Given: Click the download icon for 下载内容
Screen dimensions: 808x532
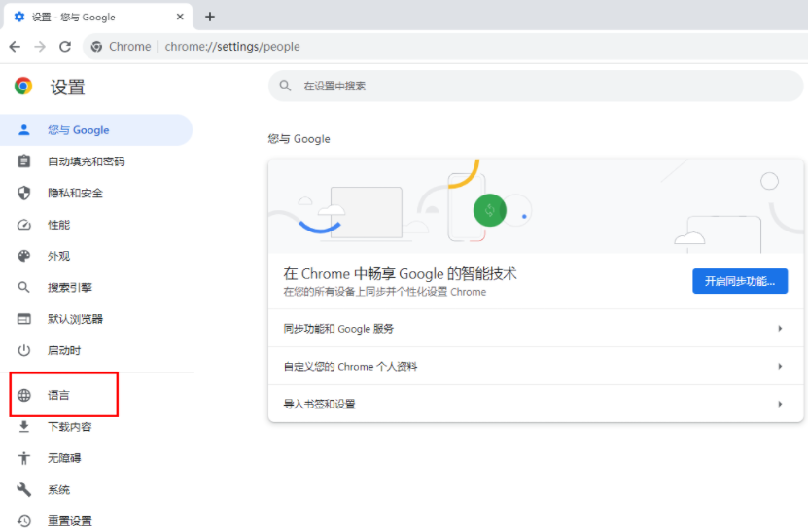Looking at the screenshot, I should pos(23,427).
